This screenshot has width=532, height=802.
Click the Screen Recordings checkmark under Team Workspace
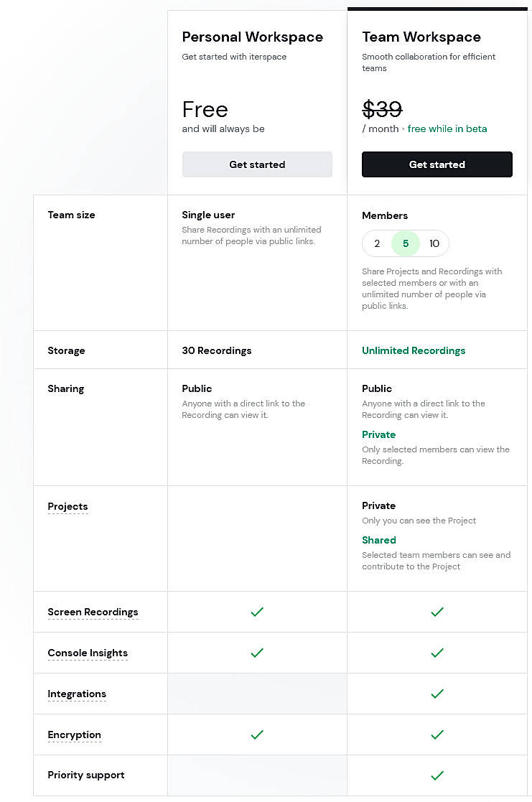(x=437, y=612)
